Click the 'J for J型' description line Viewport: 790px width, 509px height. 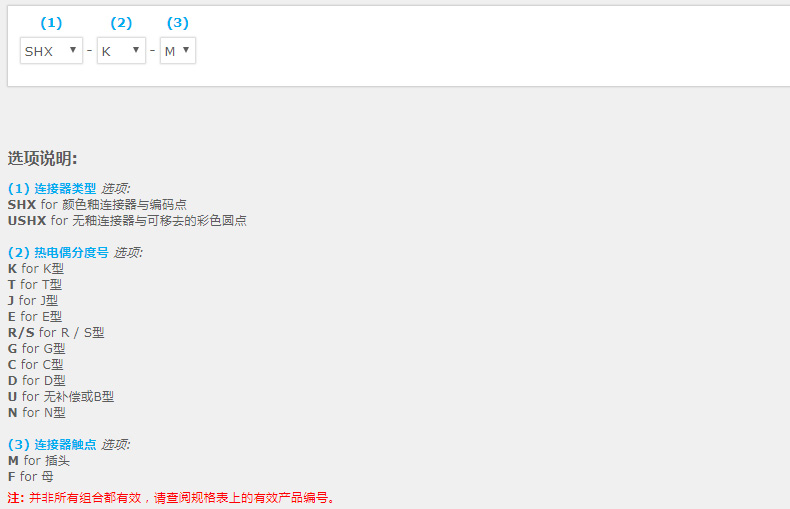tap(33, 300)
